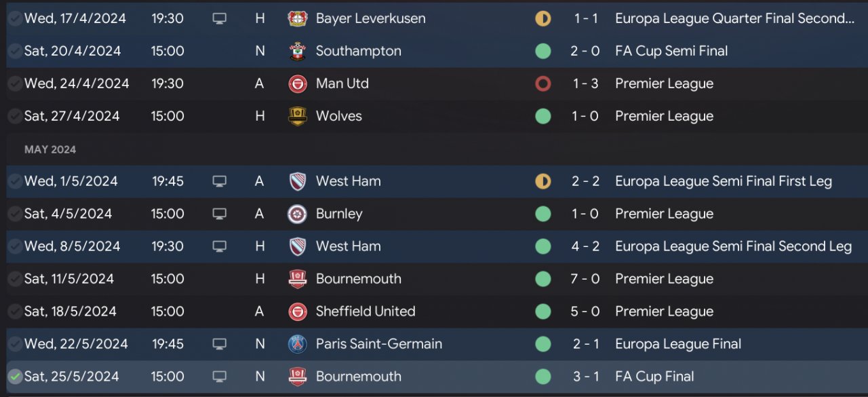This screenshot has width=868, height=397.
Task: Toggle checkmark on the Sheffield United row
Action: click(x=14, y=311)
